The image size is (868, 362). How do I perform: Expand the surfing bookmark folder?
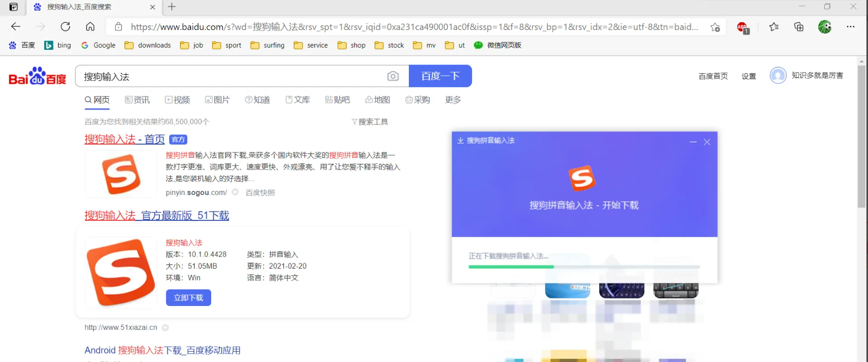pyautogui.click(x=267, y=45)
